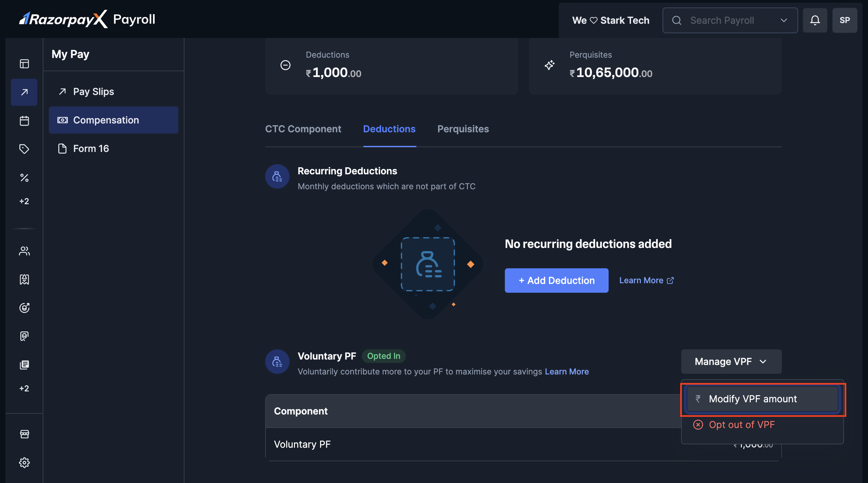
Task: Open Pay Slips in My Pay menu
Action: click(94, 92)
